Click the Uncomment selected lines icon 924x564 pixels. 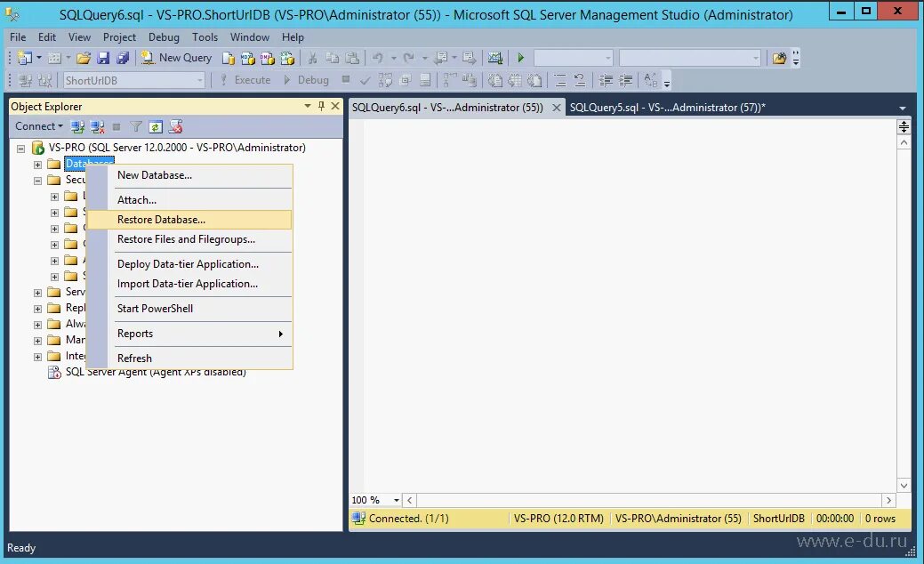click(579, 80)
